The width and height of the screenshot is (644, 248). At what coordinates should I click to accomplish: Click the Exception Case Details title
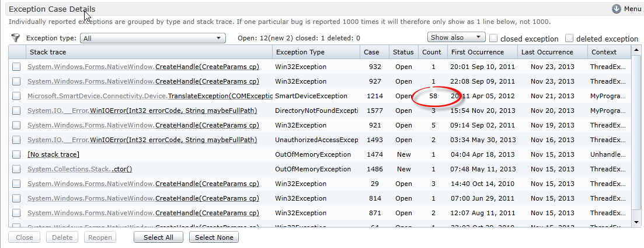coord(52,9)
